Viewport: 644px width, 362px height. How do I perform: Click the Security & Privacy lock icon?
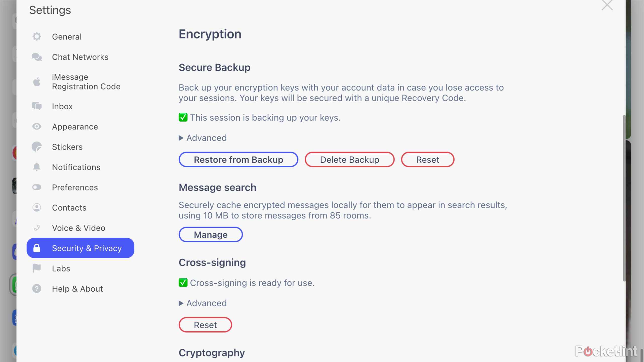point(37,248)
